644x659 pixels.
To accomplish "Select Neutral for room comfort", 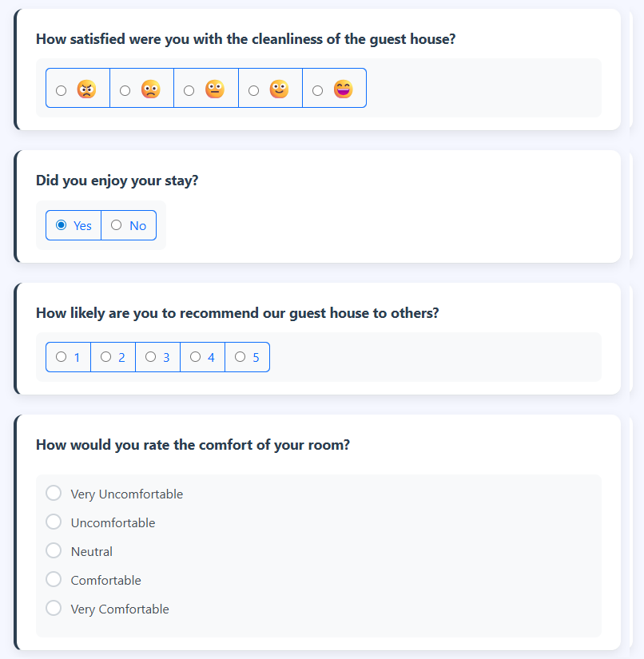I will (x=53, y=550).
